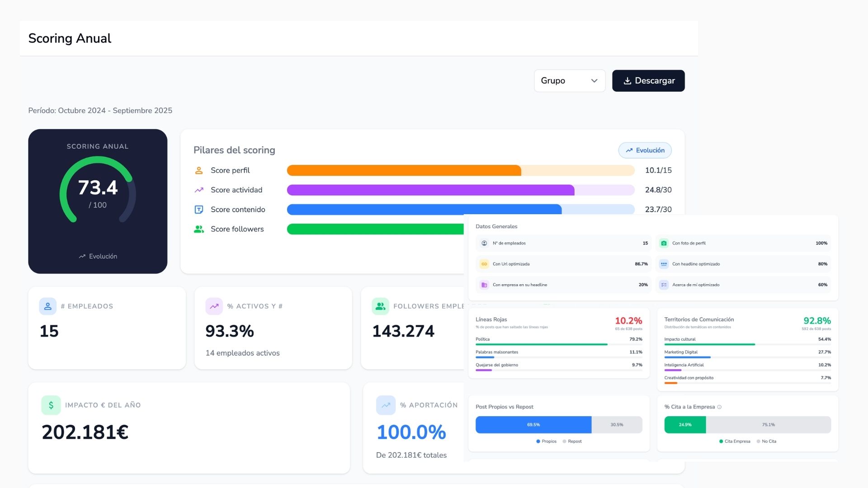
Task: Toggle the Propios legend item
Action: point(546,441)
